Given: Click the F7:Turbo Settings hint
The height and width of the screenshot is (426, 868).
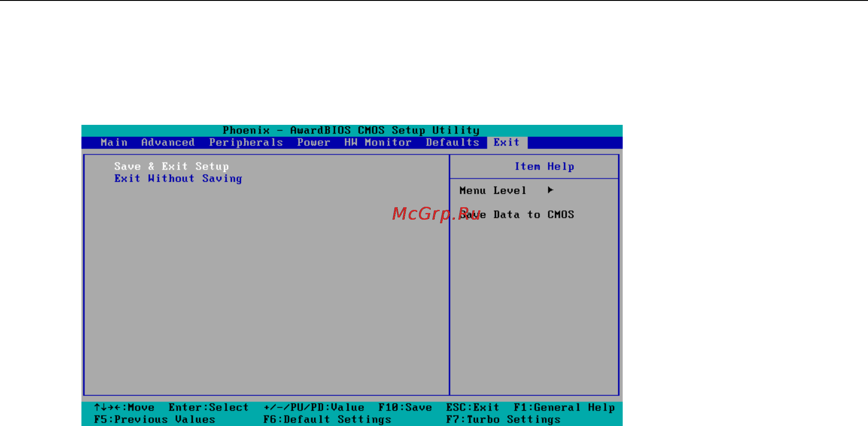Looking at the screenshot, I should [503, 419].
